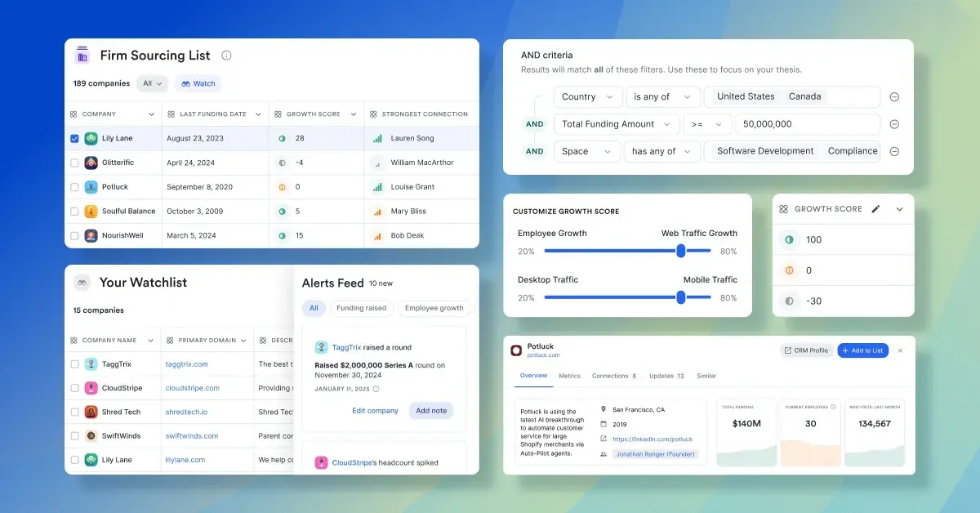Expand the Country criteria dropdown

(587, 96)
